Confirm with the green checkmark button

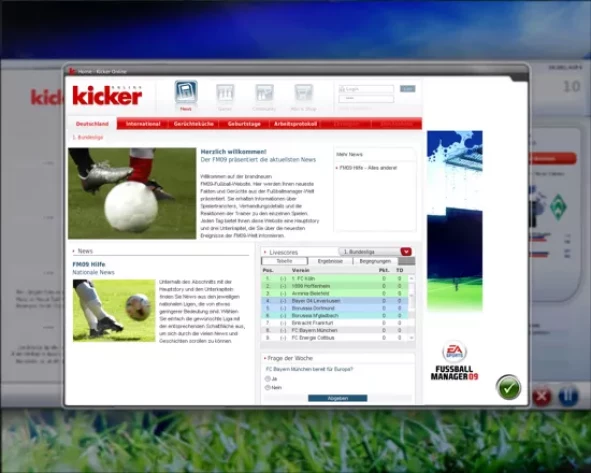(x=508, y=387)
